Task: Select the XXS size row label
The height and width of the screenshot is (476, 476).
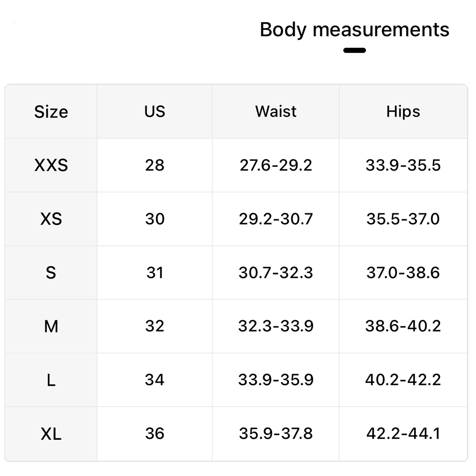Action: [51, 165]
